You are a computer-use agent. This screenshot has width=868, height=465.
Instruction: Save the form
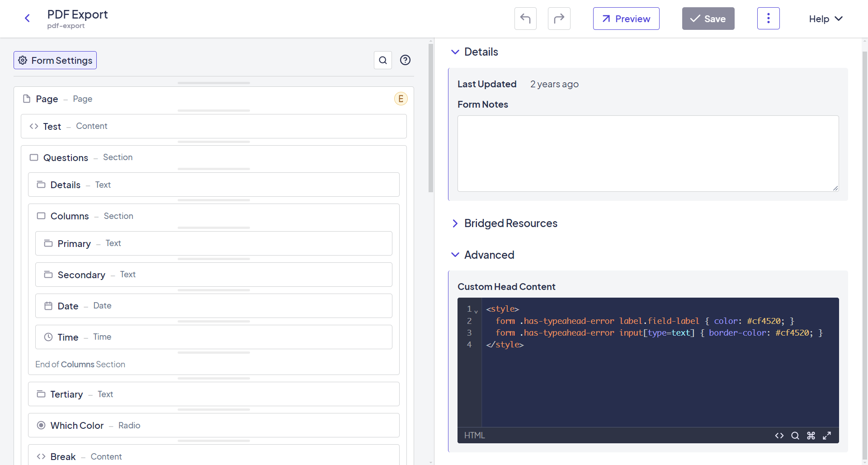[x=708, y=19]
